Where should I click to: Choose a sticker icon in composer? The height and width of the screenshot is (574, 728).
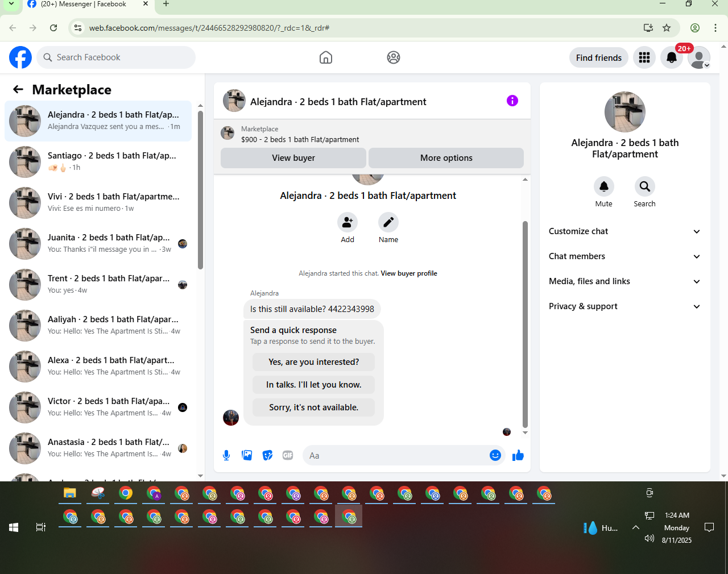[267, 455]
